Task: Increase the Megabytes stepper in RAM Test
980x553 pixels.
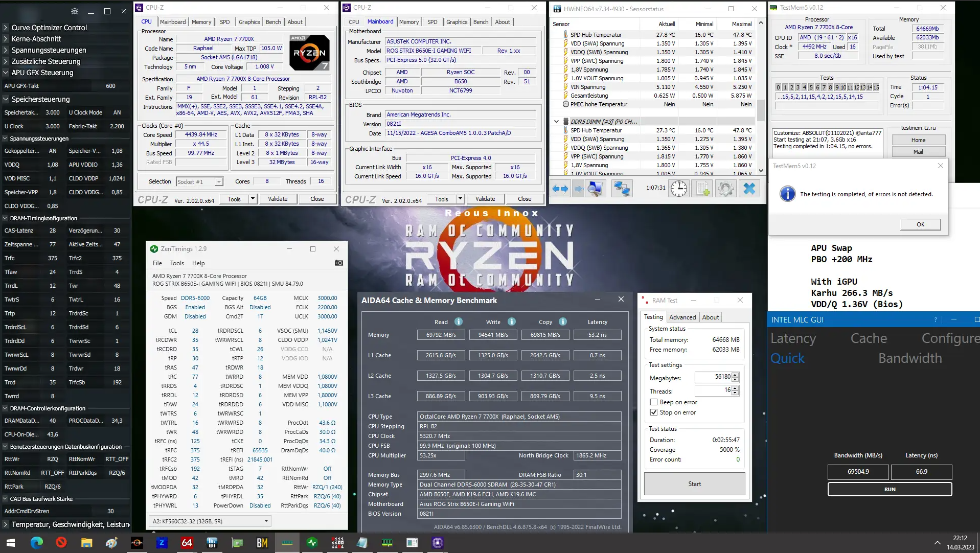Action: pos(735,375)
